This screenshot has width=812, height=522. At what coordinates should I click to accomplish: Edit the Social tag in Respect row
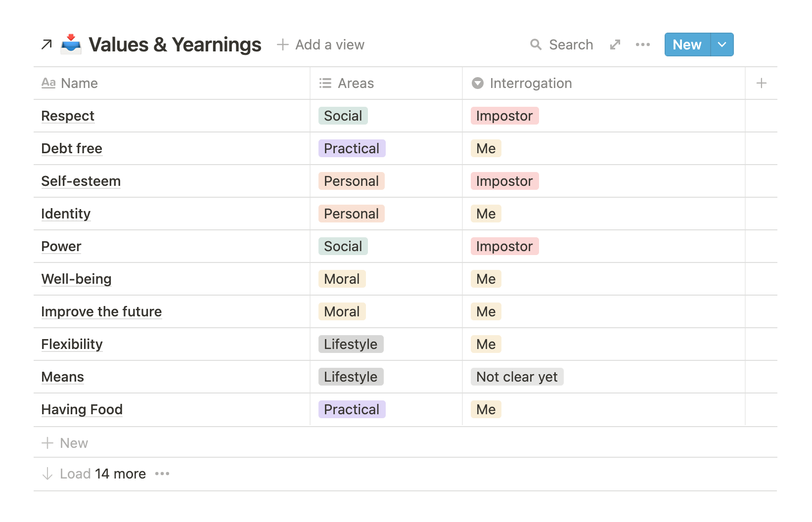coord(343,116)
